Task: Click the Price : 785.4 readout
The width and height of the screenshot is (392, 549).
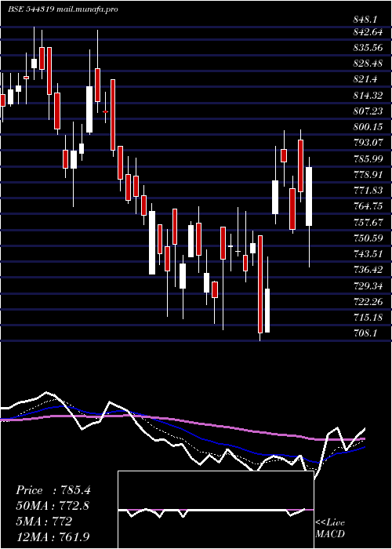Action: pos(53,490)
